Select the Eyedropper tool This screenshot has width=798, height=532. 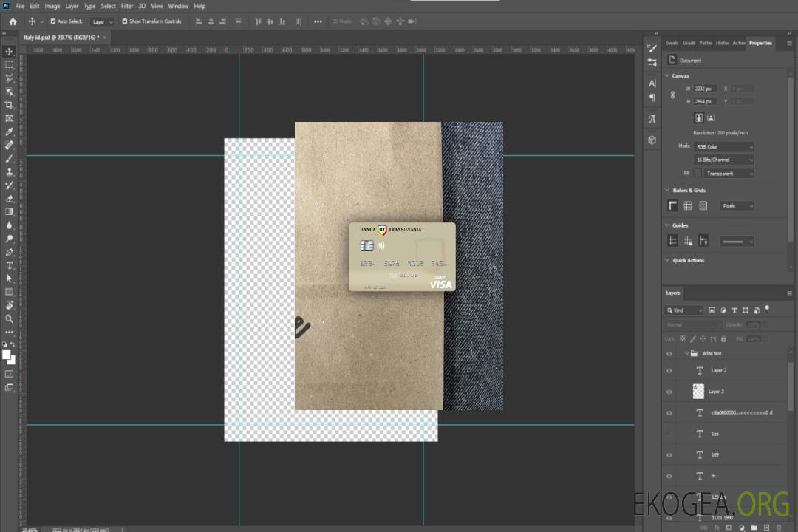point(9,132)
